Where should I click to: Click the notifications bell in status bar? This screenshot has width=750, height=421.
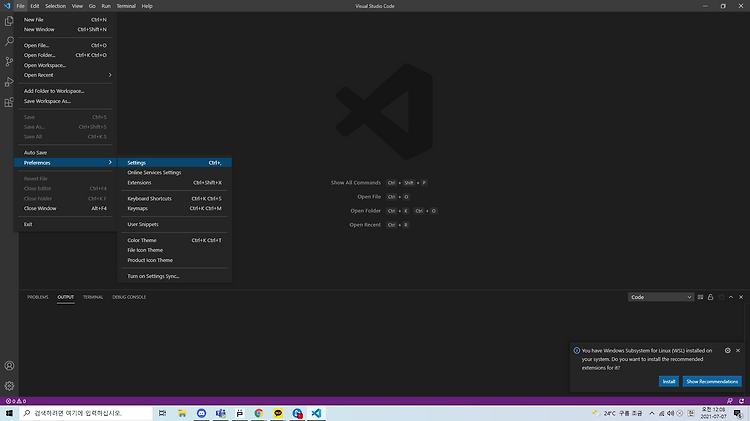coord(741,401)
